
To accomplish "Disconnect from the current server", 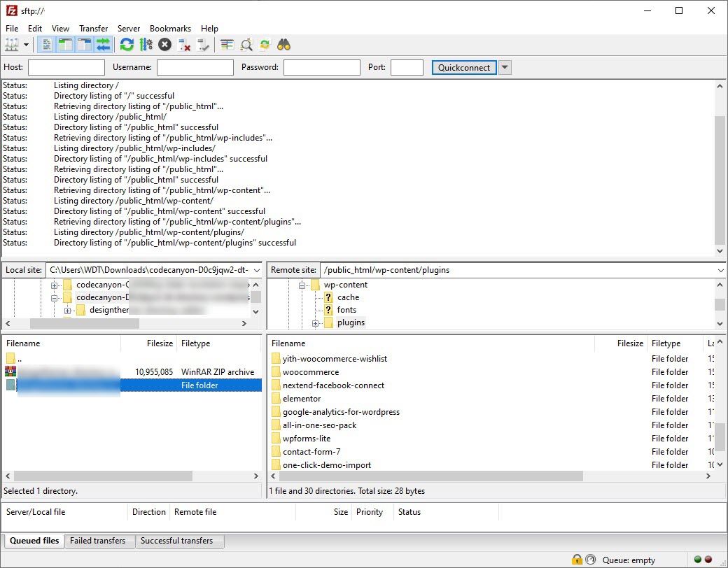I will [x=184, y=45].
